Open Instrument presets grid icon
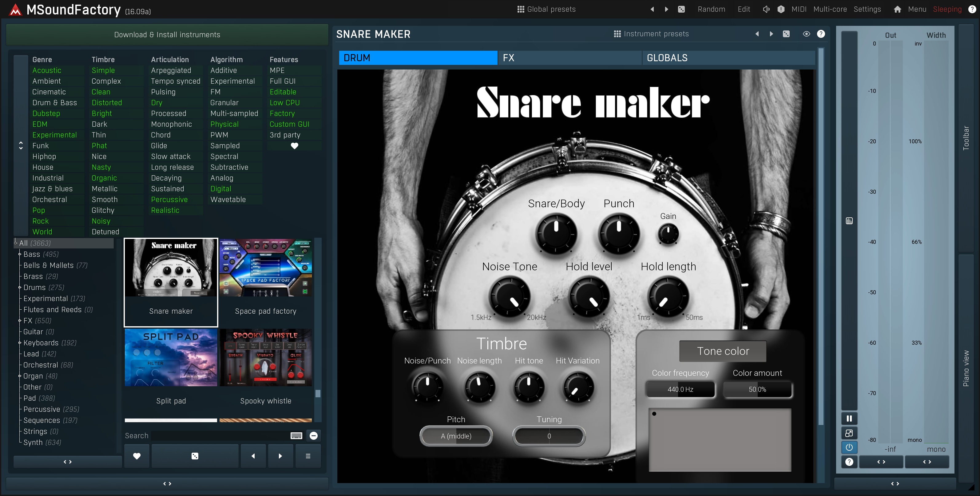 click(617, 34)
